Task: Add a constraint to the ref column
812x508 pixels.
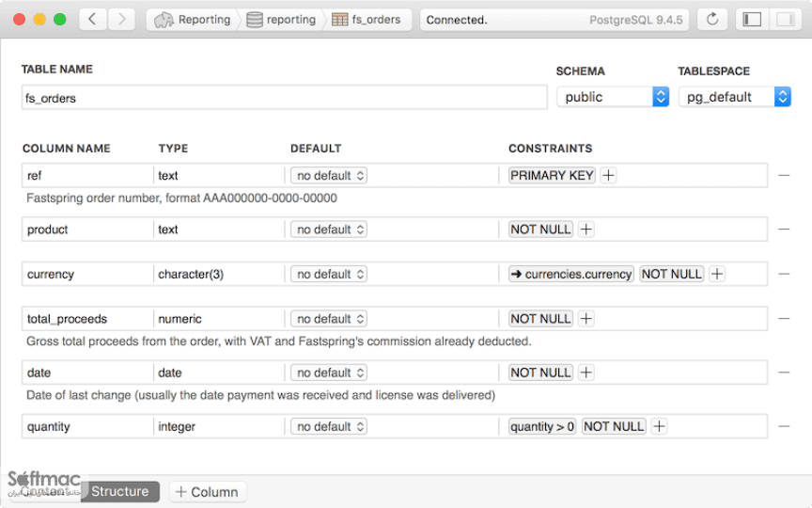Action: (x=608, y=176)
